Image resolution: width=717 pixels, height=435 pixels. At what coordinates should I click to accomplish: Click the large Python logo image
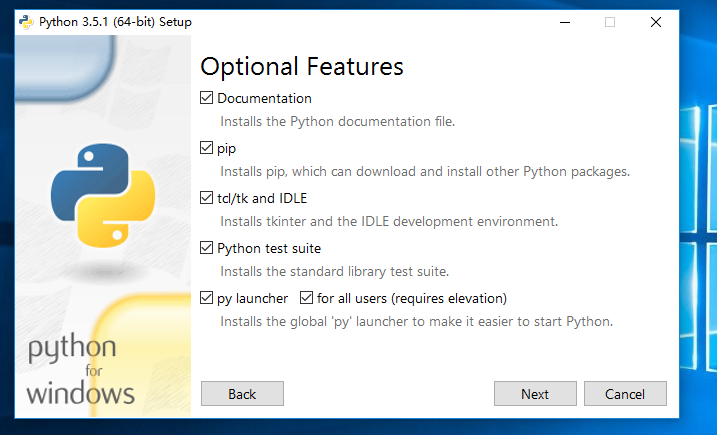pyautogui.click(x=103, y=196)
